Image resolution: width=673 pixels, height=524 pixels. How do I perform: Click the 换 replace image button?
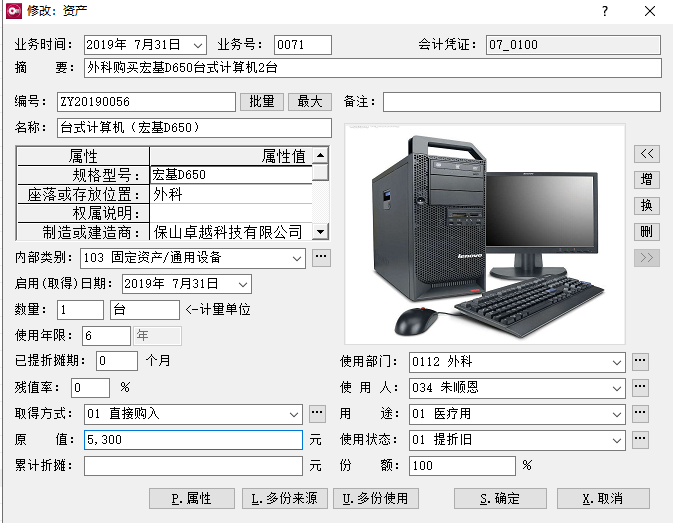647,206
